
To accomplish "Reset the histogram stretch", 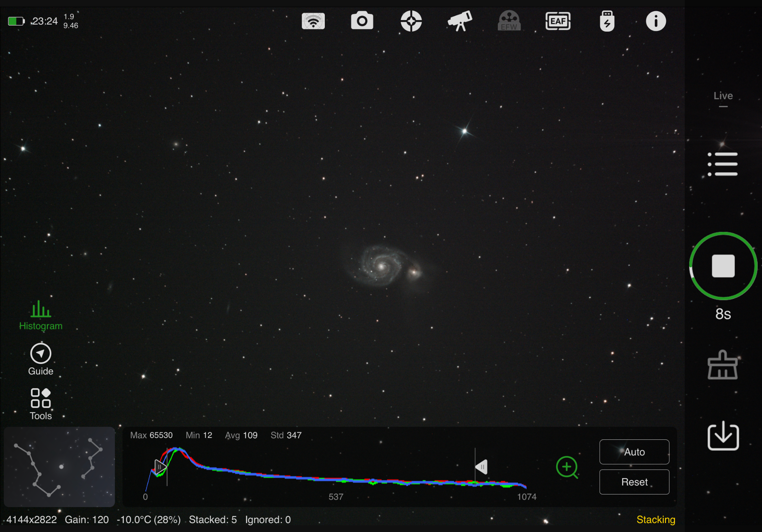I will point(634,482).
